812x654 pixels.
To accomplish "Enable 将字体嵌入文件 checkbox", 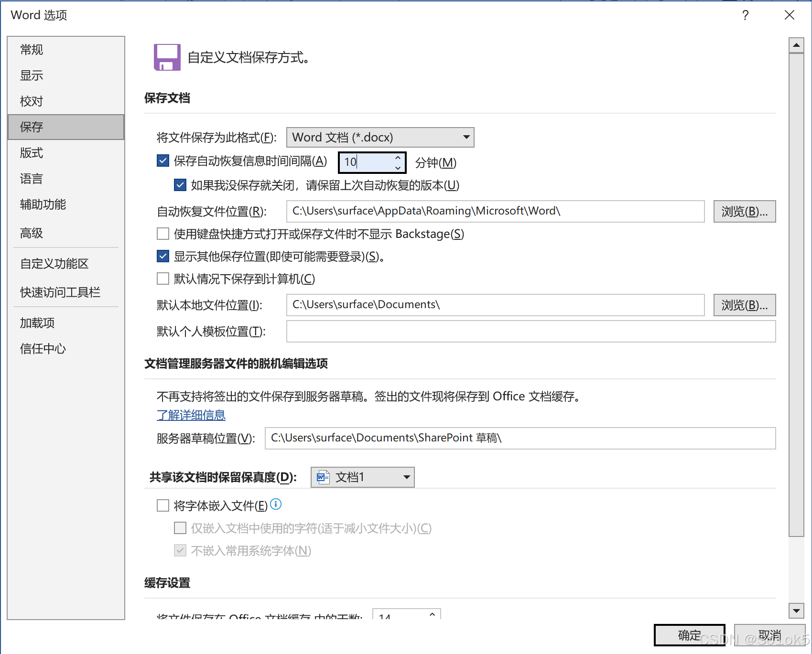I will (x=163, y=505).
